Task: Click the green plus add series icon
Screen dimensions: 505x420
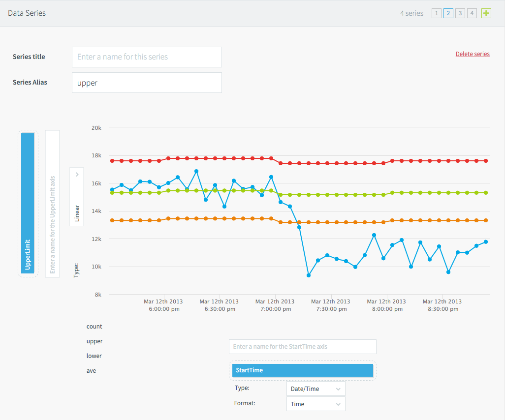Action: coord(486,13)
